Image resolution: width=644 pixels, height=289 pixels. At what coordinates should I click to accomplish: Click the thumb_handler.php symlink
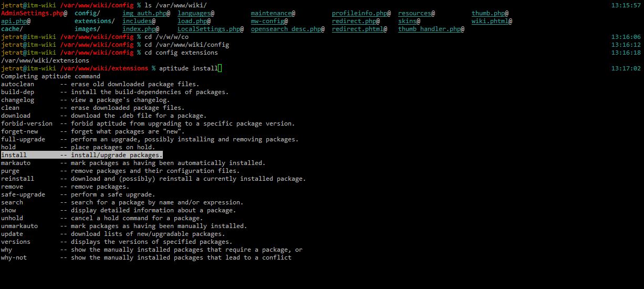click(x=429, y=29)
